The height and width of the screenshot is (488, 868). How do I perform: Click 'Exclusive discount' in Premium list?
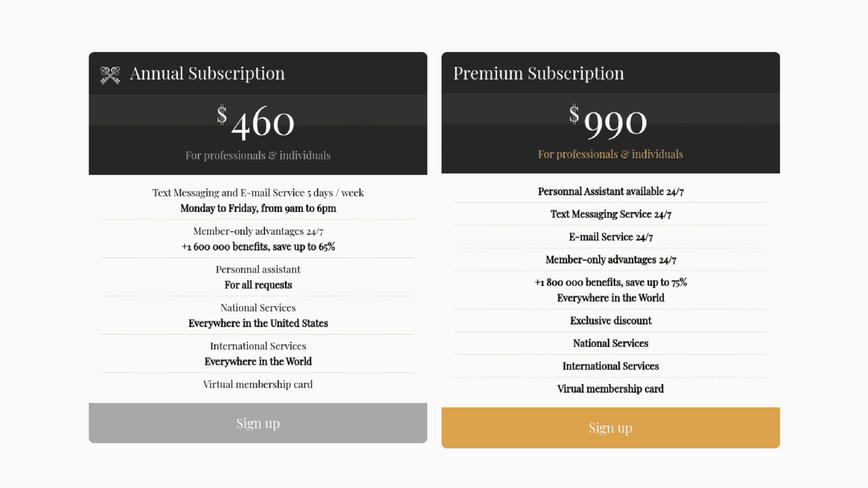(610, 321)
